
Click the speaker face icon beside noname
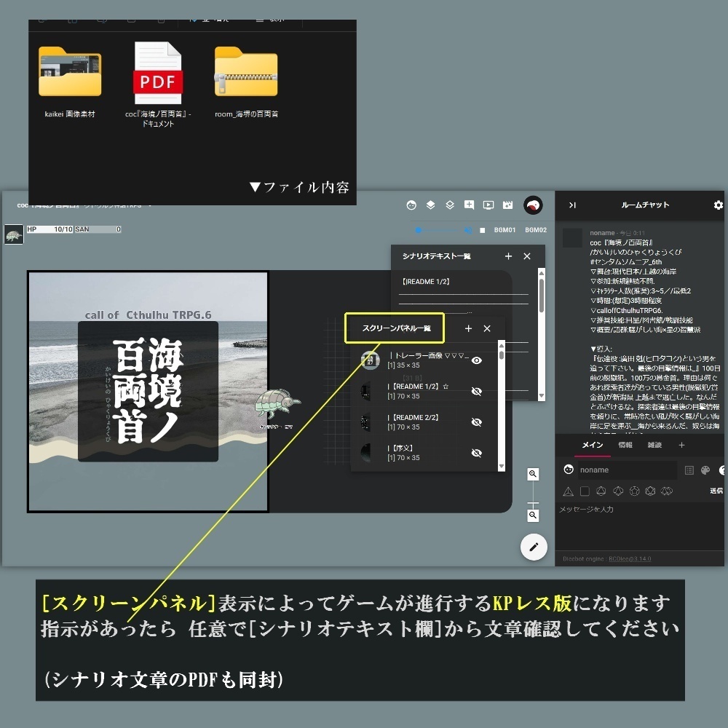(569, 470)
